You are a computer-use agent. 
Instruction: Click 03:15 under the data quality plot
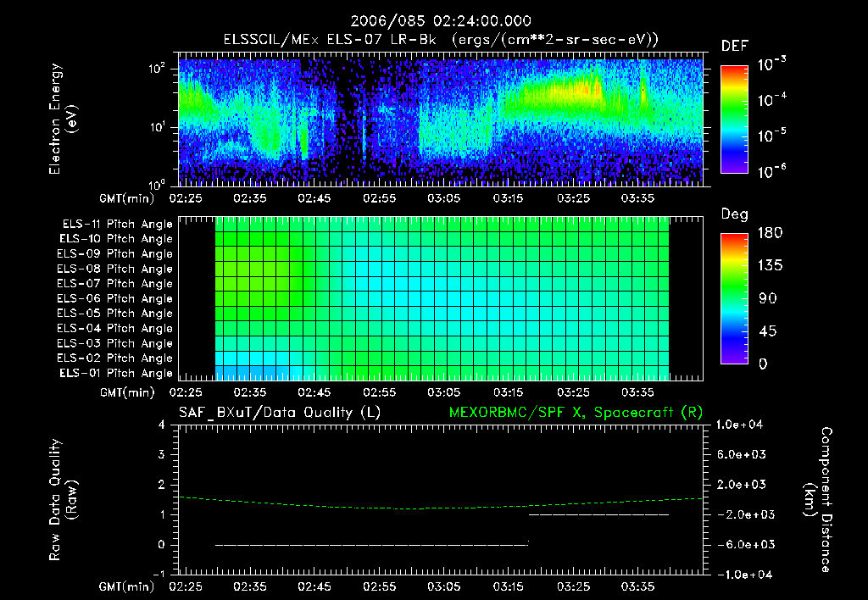click(509, 586)
